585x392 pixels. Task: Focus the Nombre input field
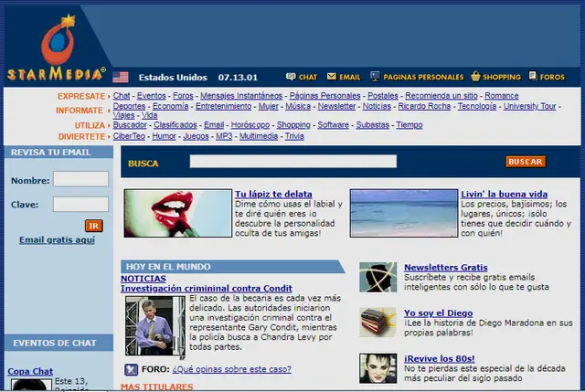[81, 179]
